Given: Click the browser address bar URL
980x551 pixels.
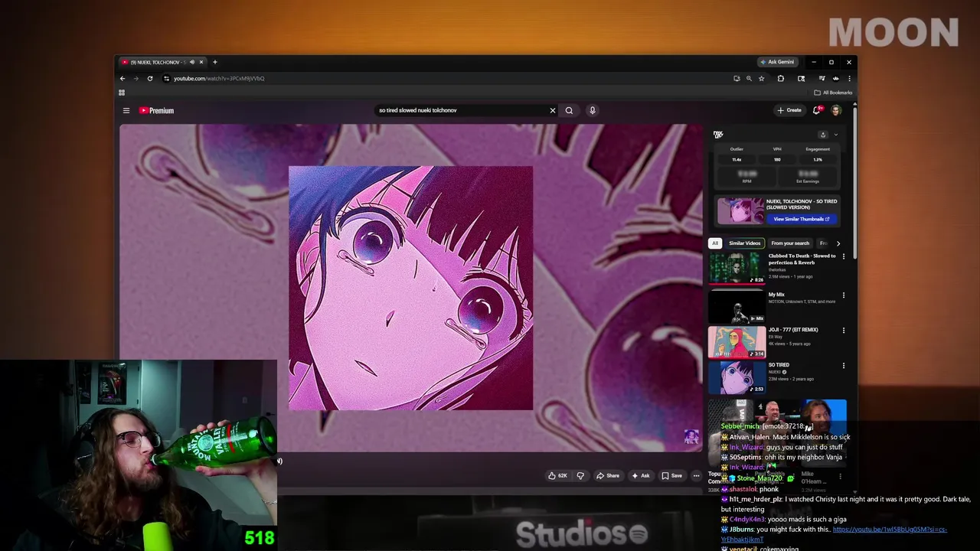Looking at the screenshot, I should [x=219, y=78].
